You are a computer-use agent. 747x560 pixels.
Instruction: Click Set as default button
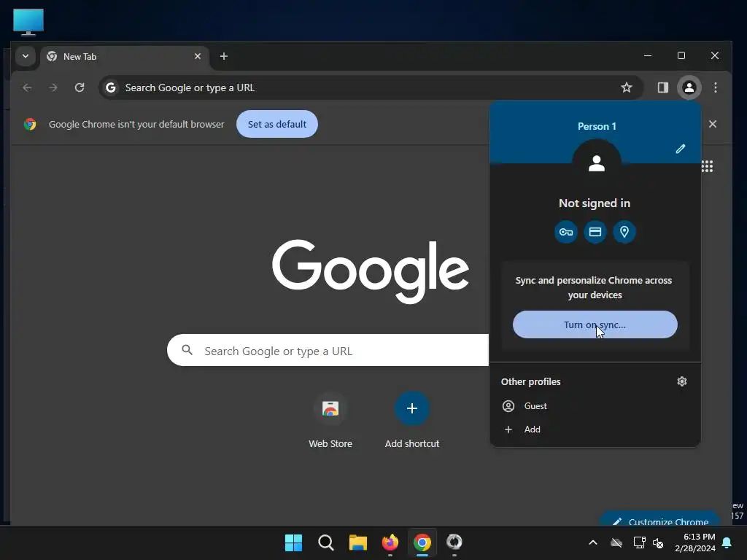[276, 124]
